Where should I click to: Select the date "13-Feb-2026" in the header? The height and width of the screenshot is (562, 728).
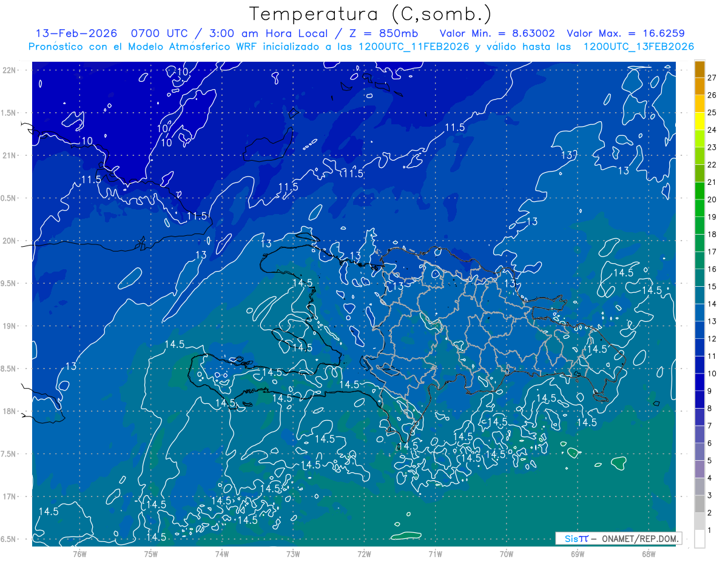point(76,33)
